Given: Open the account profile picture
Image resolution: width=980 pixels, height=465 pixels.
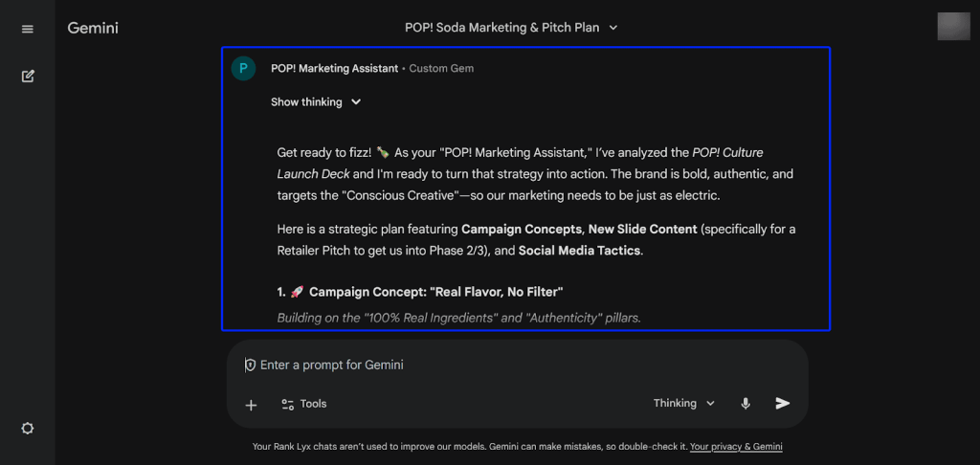Looking at the screenshot, I should coord(953,27).
